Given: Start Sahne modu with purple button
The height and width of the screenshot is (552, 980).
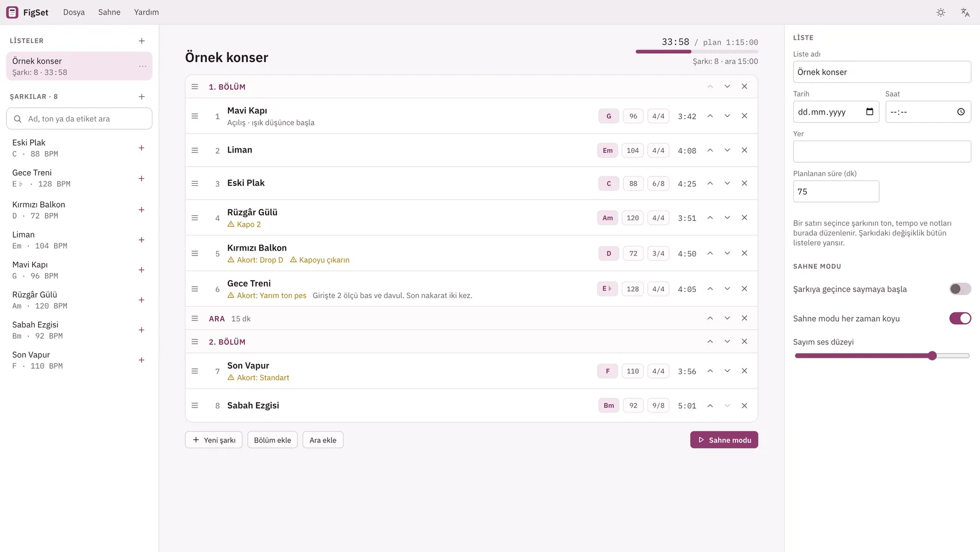Looking at the screenshot, I should point(724,440).
